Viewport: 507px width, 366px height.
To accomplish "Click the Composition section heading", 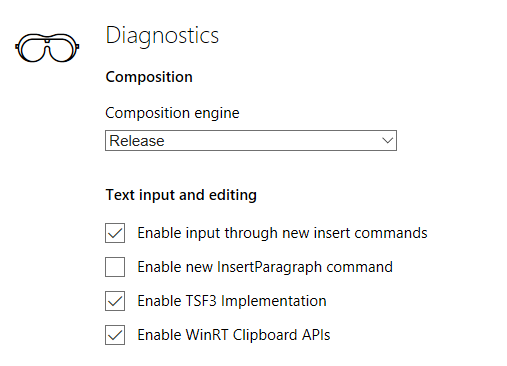I will coord(149,77).
